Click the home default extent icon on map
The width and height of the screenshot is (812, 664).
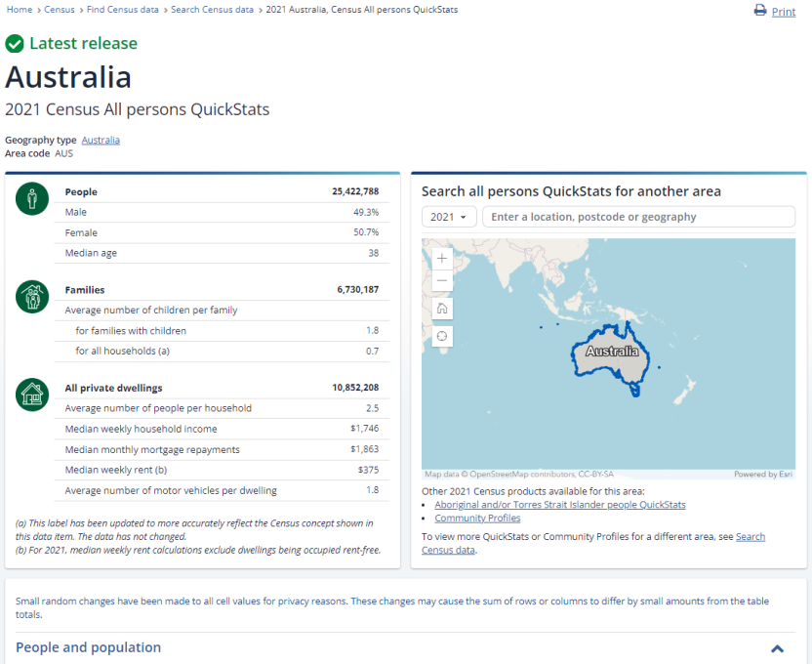pos(441,308)
